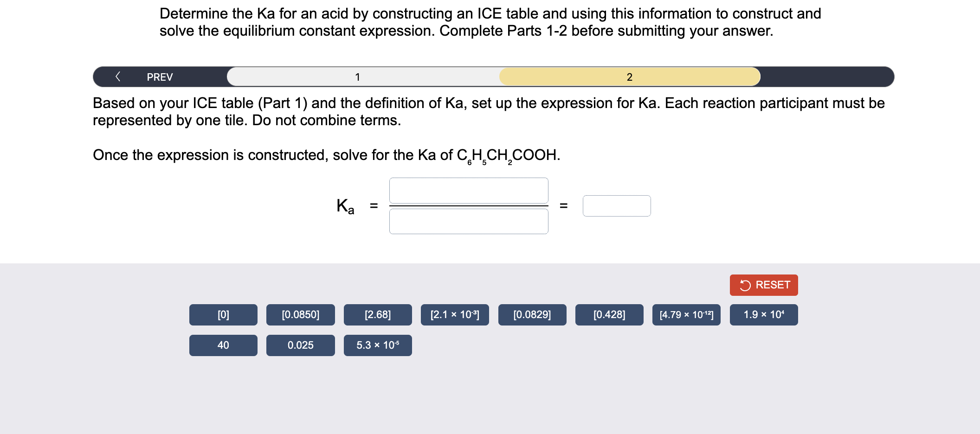980x434 pixels.
Task: Click the final Ka answer box
Action: (617, 206)
